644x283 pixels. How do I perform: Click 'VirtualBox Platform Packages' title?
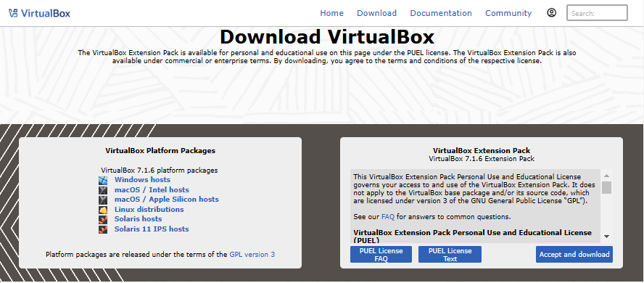pyautogui.click(x=160, y=151)
